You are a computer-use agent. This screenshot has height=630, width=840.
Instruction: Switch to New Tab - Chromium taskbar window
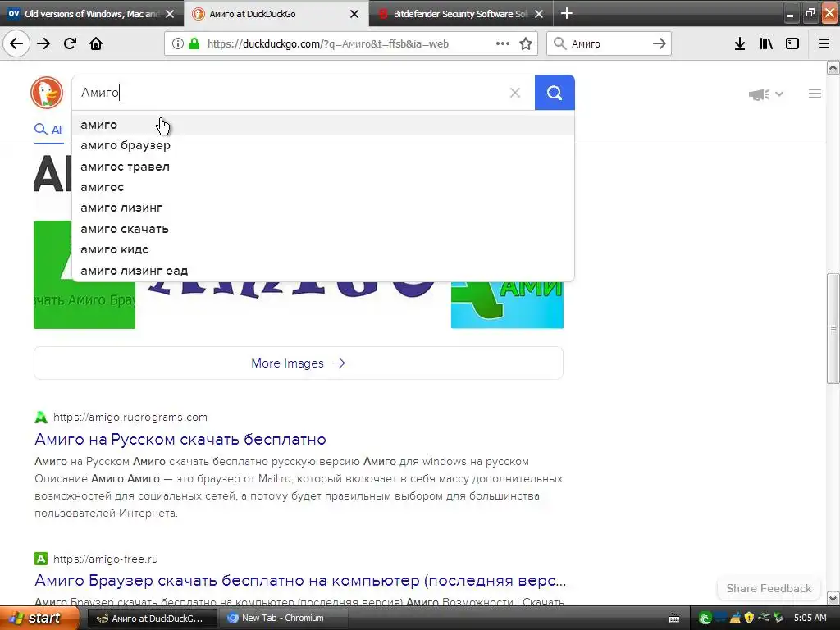283,619
